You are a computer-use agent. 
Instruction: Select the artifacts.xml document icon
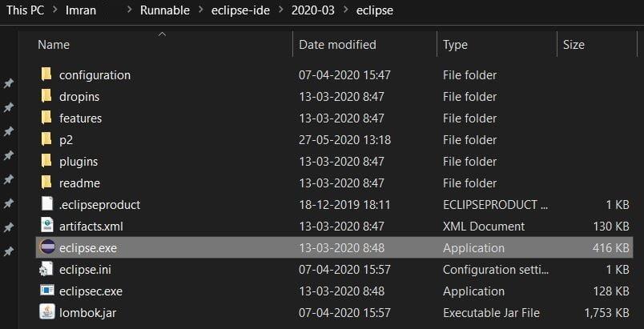tap(46, 227)
